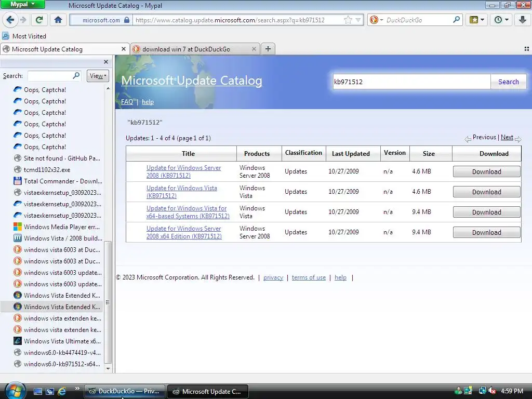
Task: Open the terms of use footer link
Action: pyautogui.click(x=309, y=277)
